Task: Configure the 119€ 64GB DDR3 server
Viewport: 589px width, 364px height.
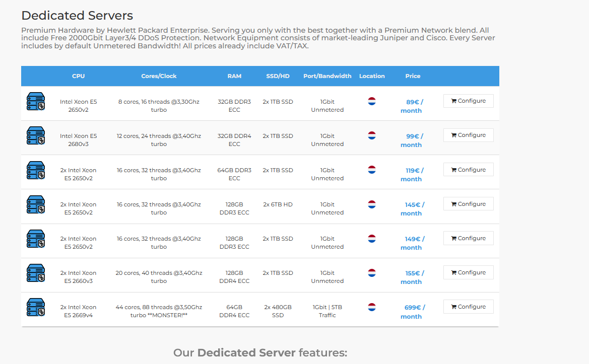Action: pos(469,170)
